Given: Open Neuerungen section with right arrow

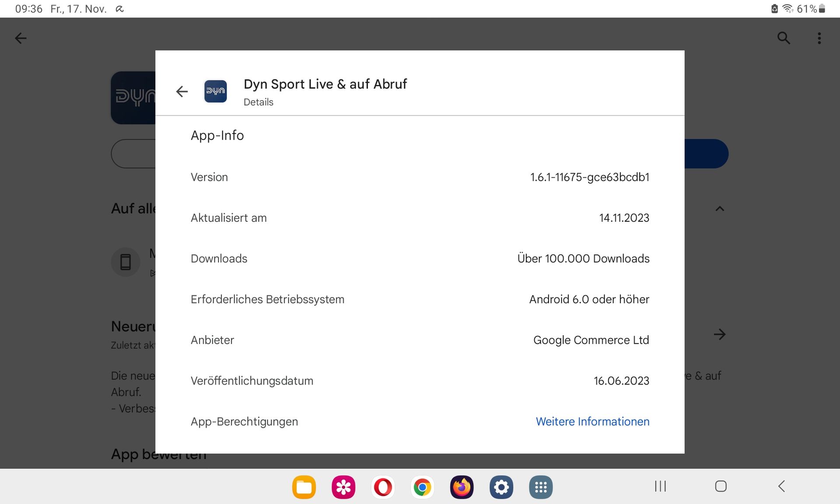Looking at the screenshot, I should 719,335.
